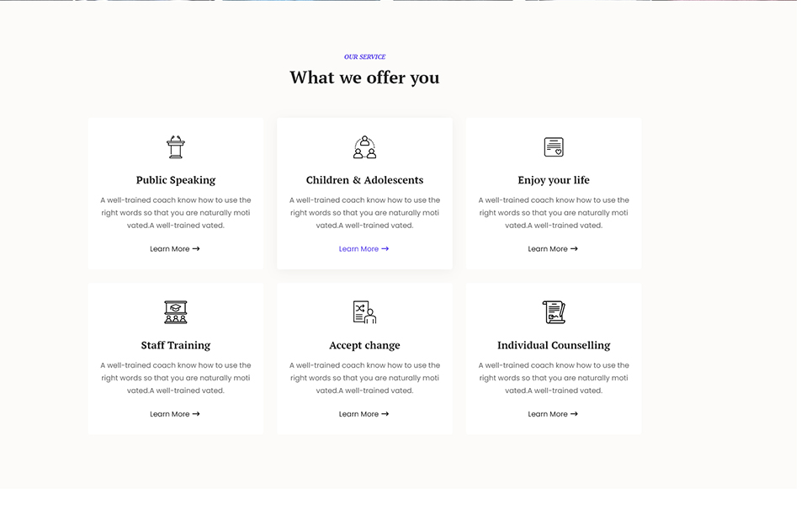Select the Children & Adolescents heading
812x505 pixels.
click(364, 180)
